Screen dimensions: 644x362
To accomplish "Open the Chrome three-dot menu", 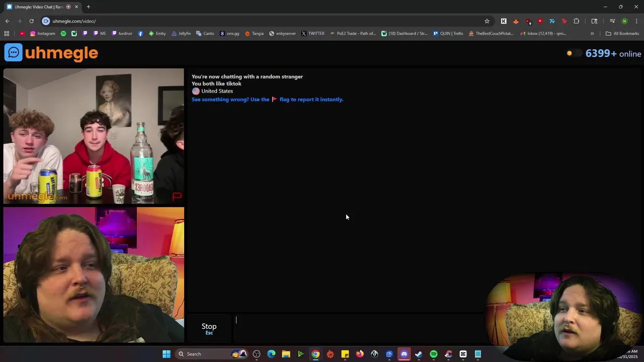I will click(x=636, y=21).
